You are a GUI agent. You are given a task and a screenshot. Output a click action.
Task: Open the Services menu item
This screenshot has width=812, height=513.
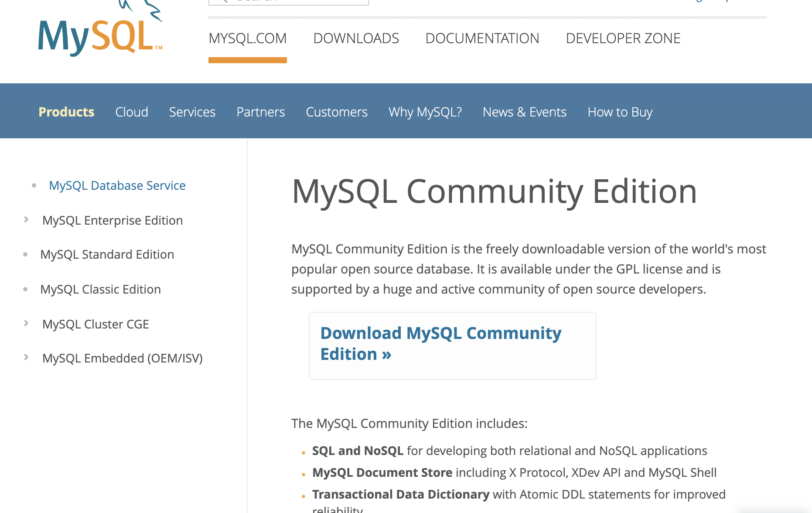click(x=192, y=112)
